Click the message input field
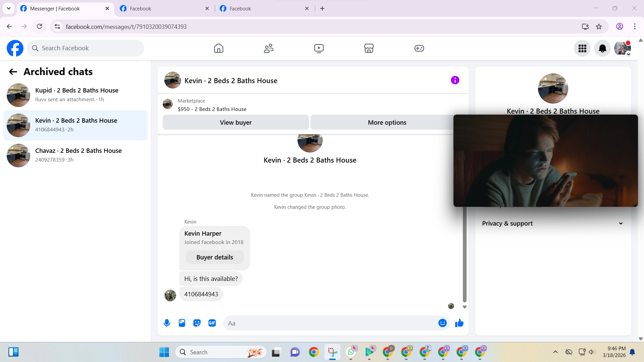Image resolution: width=644 pixels, height=362 pixels. point(330,323)
